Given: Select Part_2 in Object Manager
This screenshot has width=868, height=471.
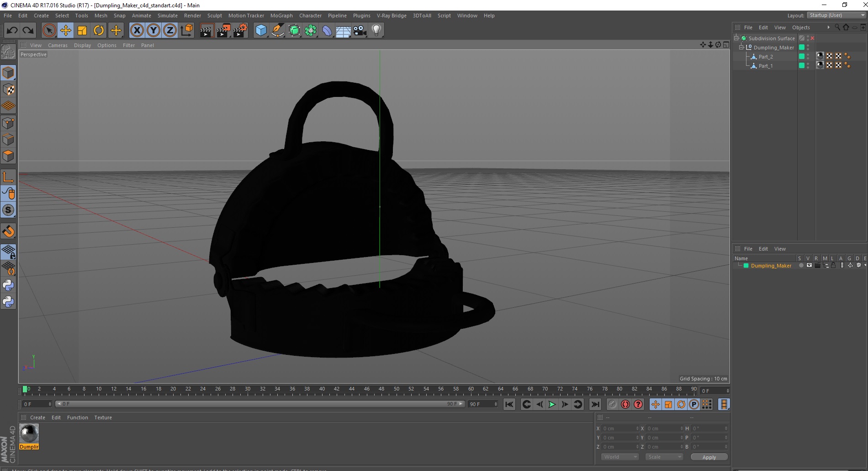Looking at the screenshot, I should tap(766, 57).
